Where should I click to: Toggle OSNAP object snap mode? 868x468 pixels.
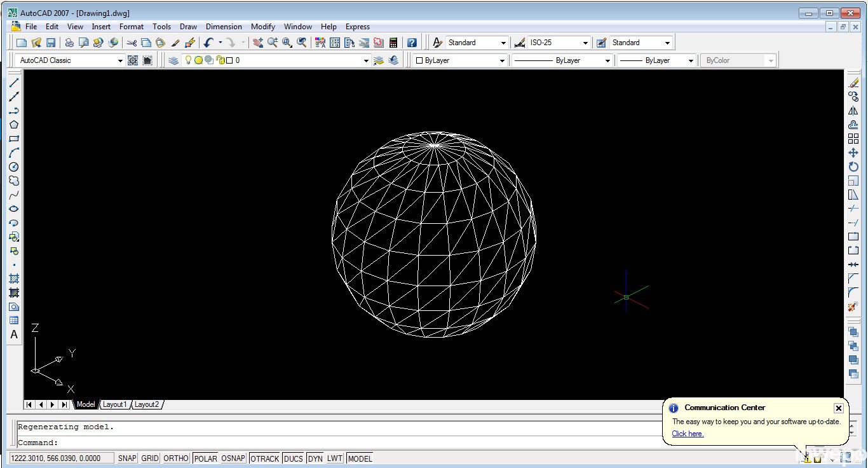pyautogui.click(x=233, y=458)
